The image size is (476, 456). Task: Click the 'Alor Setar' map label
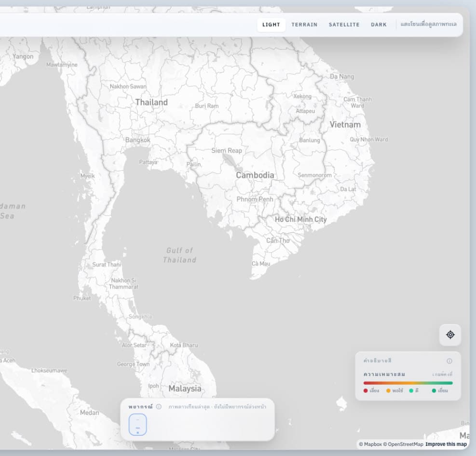point(134,345)
